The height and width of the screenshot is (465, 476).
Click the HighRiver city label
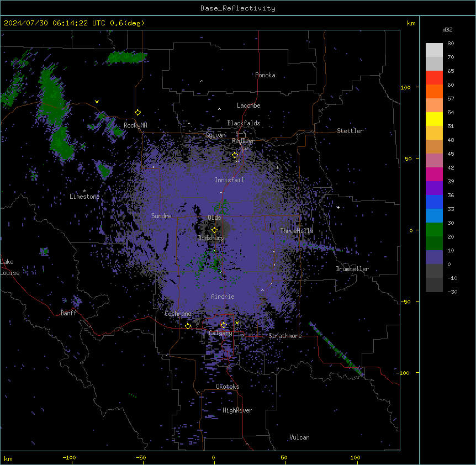point(237,410)
